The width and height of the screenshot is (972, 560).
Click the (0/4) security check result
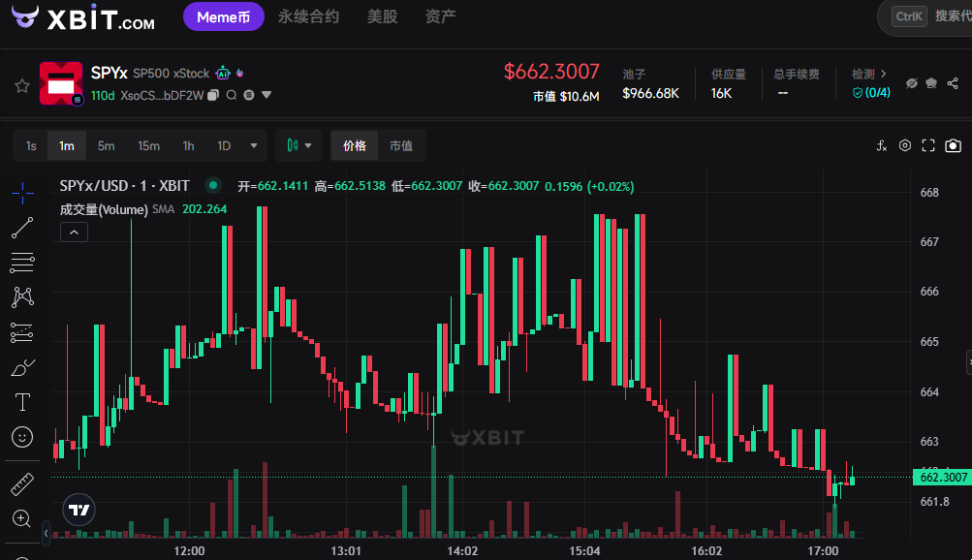click(871, 93)
